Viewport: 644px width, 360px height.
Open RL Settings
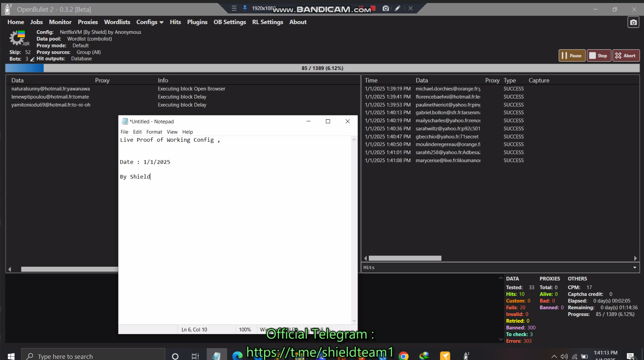point(268,22)
